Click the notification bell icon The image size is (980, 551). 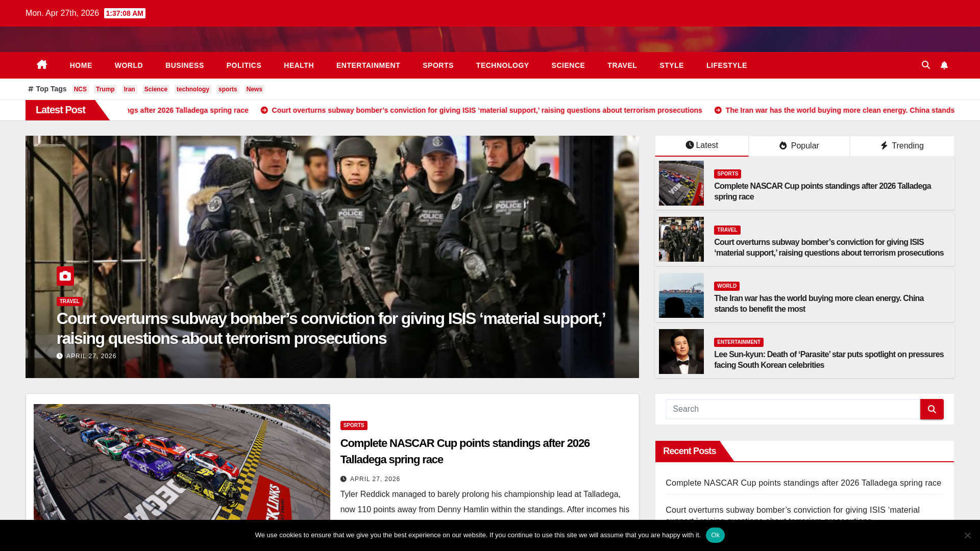point(944,65)
